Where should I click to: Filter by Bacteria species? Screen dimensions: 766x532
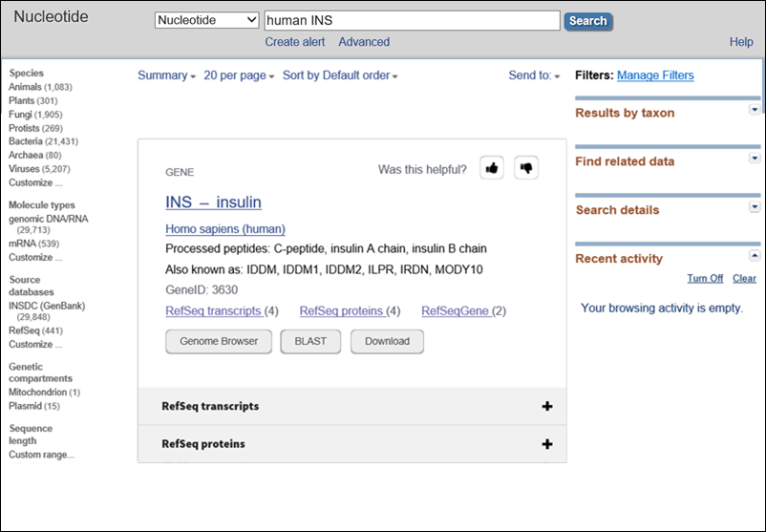pyautogui.click(x=43, y=141)
